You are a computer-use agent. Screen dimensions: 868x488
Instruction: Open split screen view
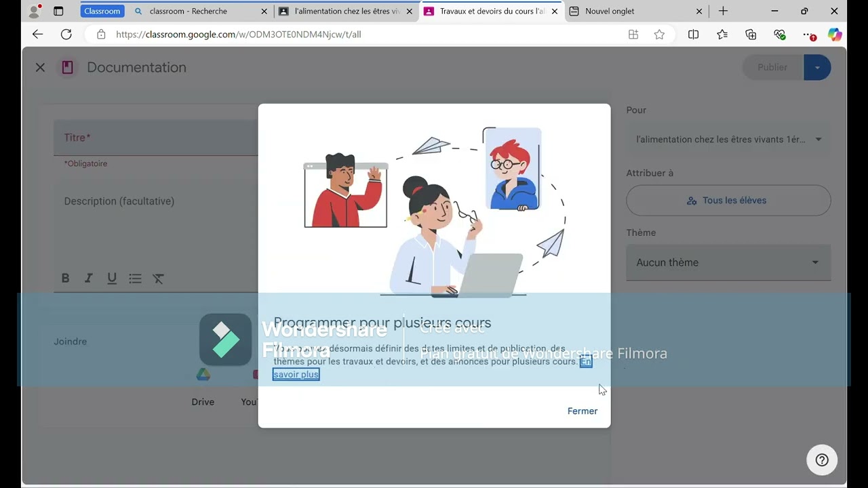click(x=693, y=35)
